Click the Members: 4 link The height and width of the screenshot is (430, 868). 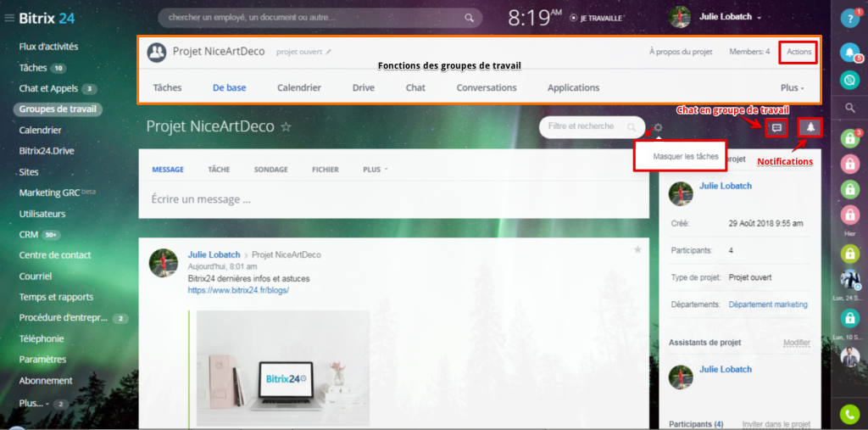coord(749,52)
